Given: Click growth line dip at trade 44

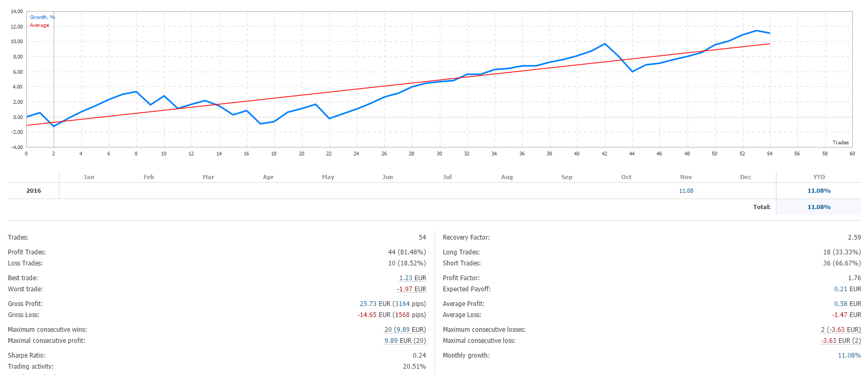Looking at the screenshot, I should (x=632, y=71).
